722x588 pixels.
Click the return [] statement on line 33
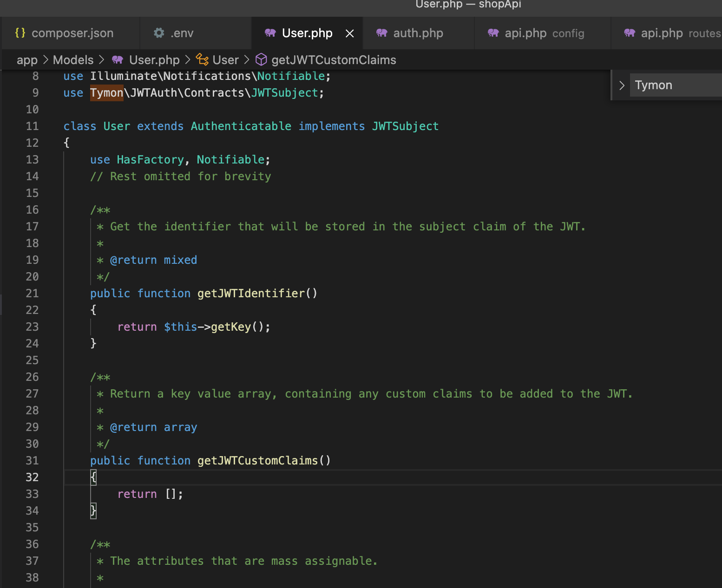[151, 494]
